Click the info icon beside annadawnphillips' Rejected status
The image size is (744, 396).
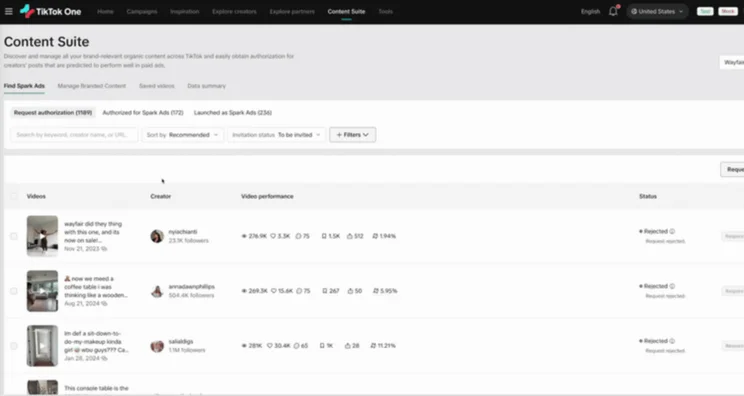[672, 286]
